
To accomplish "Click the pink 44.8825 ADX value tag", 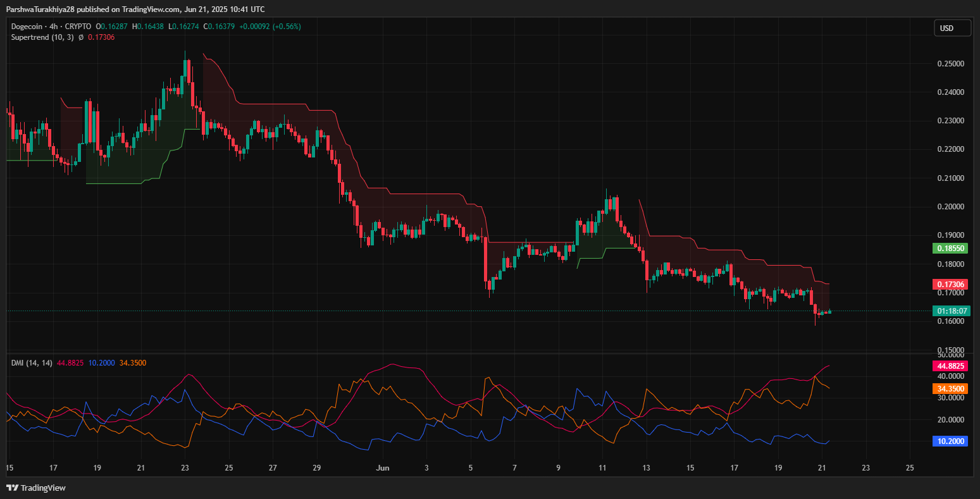I will click(x=951, y=366).
